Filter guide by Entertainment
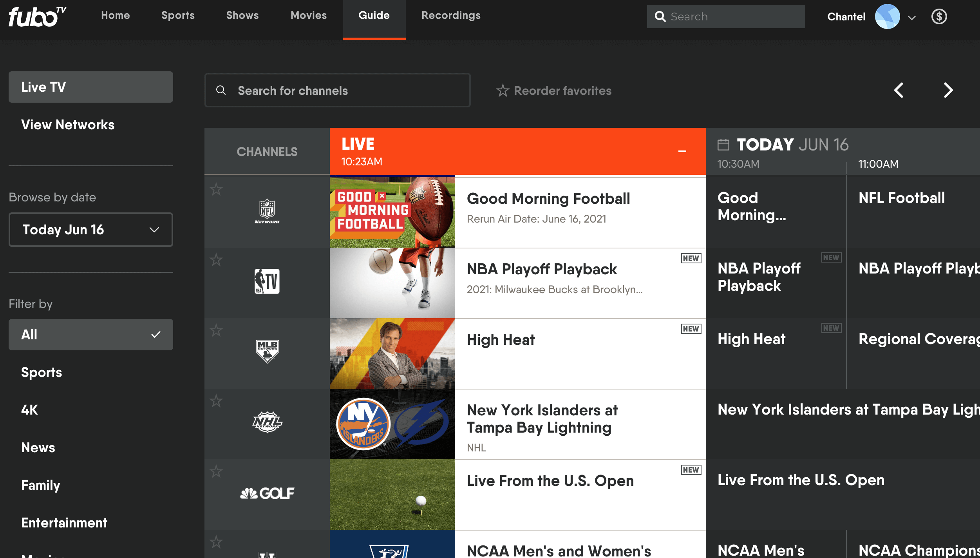Viewport: 980px width, 558px height. click(64, 523)
